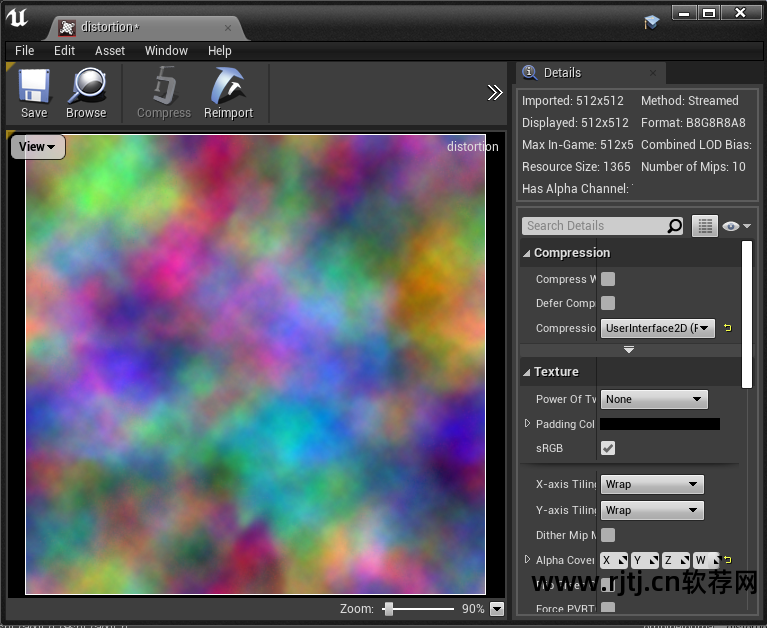The image size is (767, 628).
Task: Click the Details panel vertical scrollbar
Action: (x=746, y=314)
